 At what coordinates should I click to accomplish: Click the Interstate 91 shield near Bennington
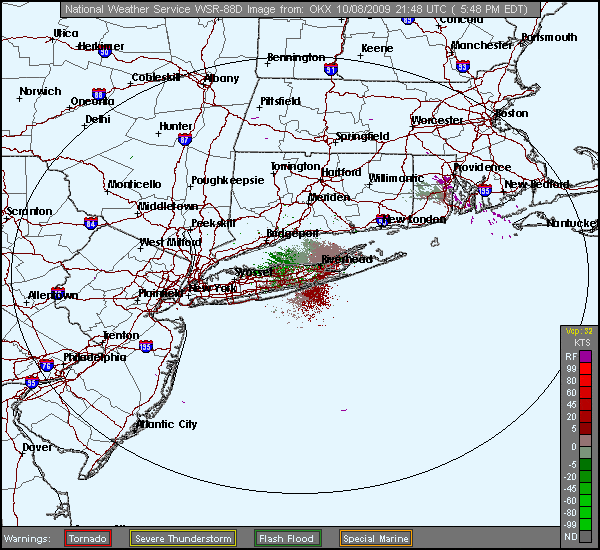pyautogui.click(x=330, y=69)
